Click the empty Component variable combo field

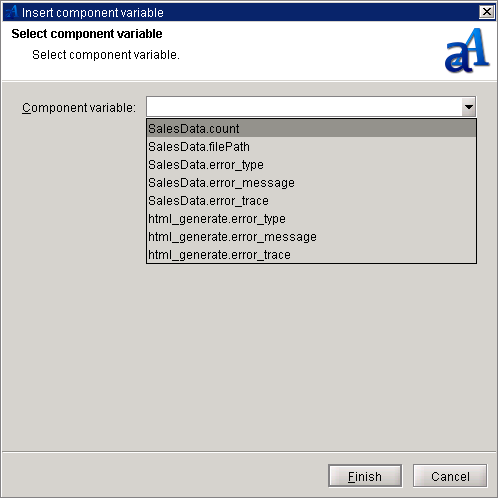pos(304,107)
